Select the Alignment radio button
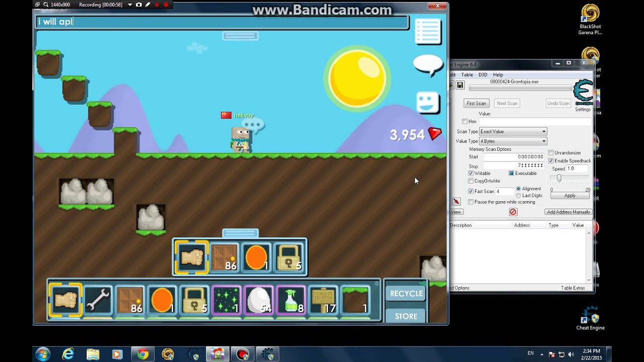644x362 pixels. pos(519,189)
